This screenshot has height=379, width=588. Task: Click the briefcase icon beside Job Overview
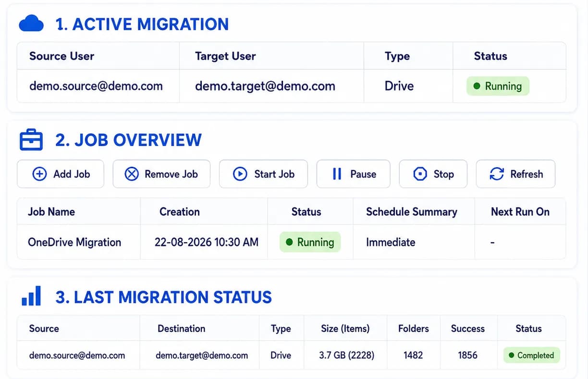31,140
